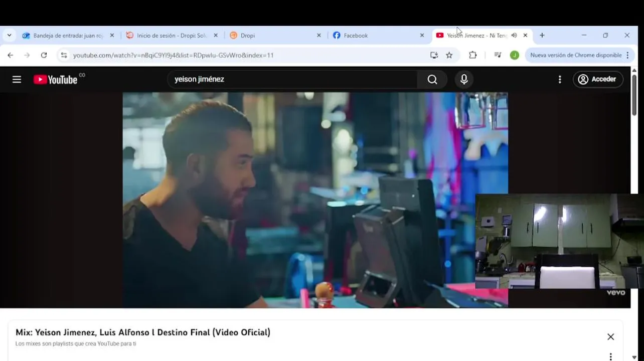Click the Los mixes son playlists description
Screen dimensions: 644x361
tap(76, 344)
